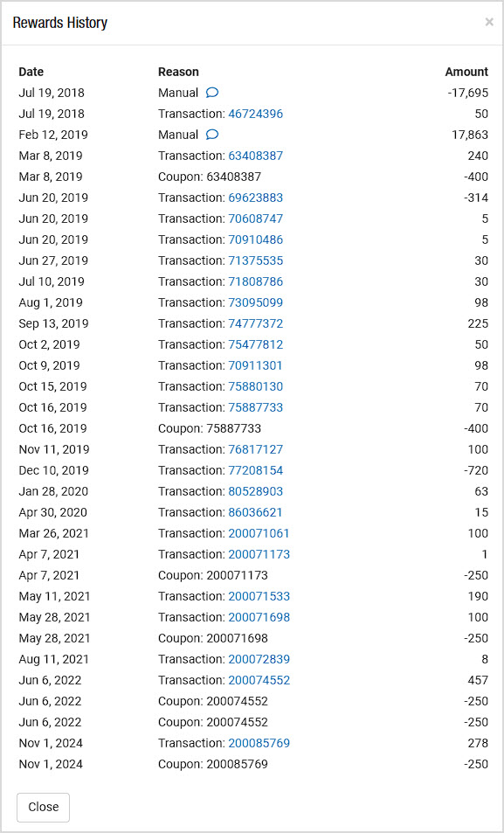View transaction 77208154
The image size is (504, 833).
coord(255,470)
